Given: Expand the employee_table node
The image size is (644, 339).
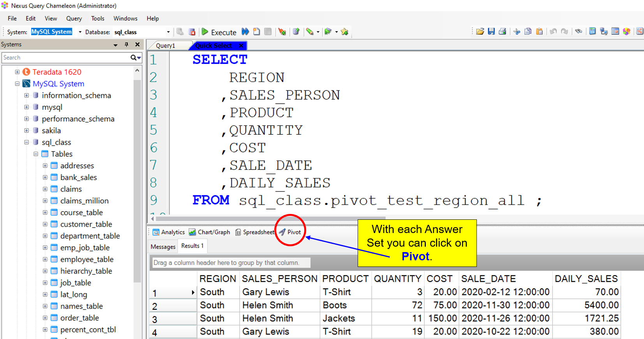Looking at the screenshot, I should point(45,259).
